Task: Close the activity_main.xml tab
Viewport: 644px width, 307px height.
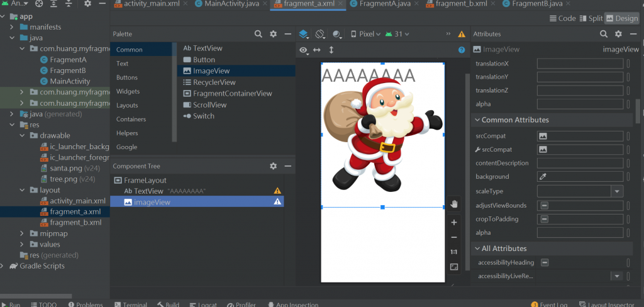Action: [x=186, y=4]
